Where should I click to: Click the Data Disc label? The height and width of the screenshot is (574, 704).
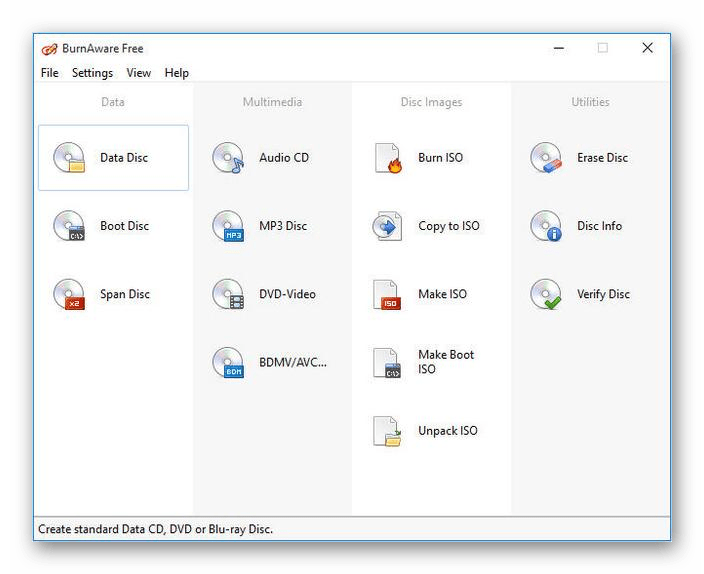coord(124,158)
